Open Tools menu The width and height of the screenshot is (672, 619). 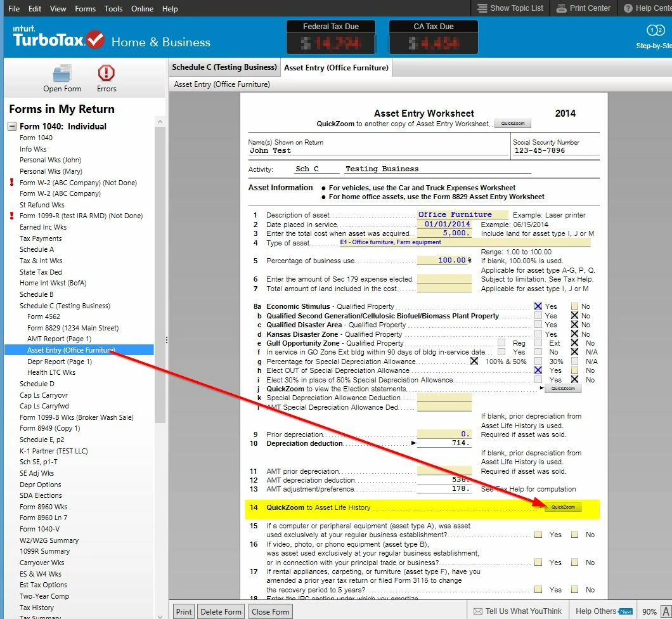[x=113, y=9]
